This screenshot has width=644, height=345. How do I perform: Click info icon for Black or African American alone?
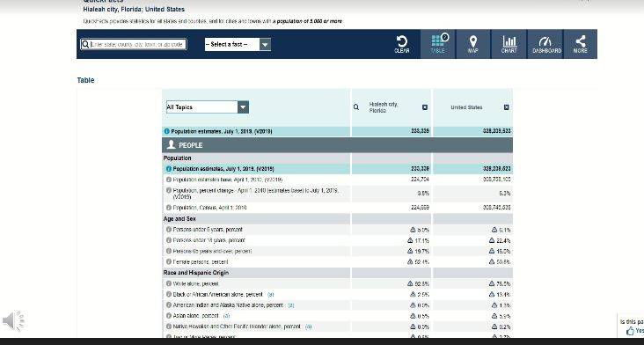[x=169, y=295]
